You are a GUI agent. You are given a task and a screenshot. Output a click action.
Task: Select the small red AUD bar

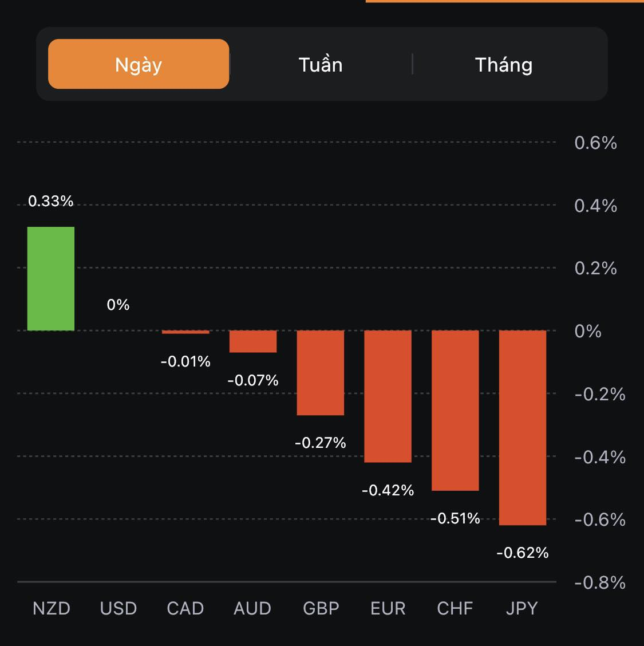click(x=253, y=341)
